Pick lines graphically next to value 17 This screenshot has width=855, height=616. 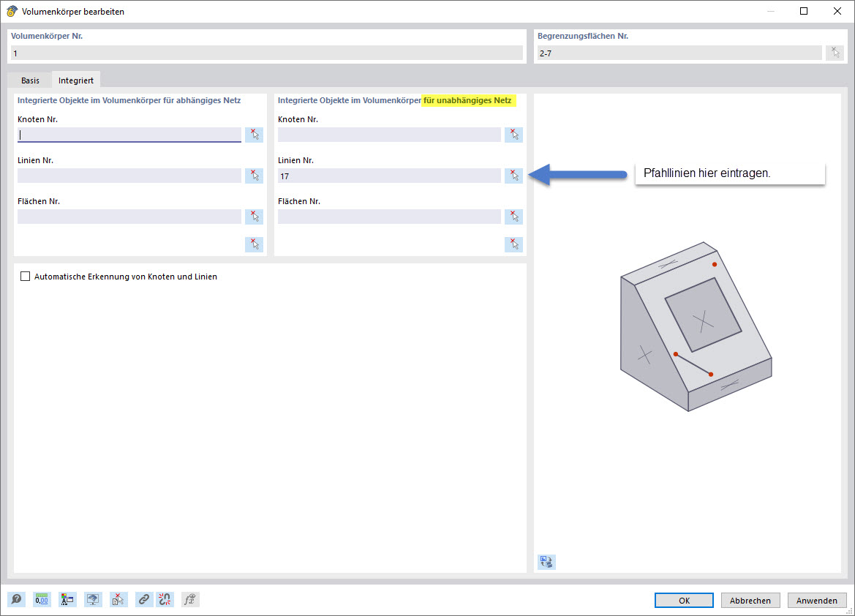click(x=513, y=176)
